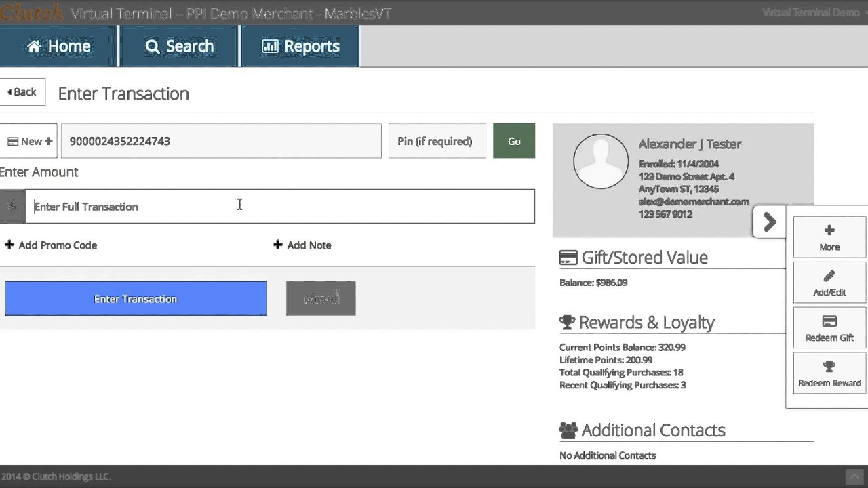This screenshot has width=868, height=488.
Task: Click the Enrolled: 11/4/2004 text
Action: (679, 164)
